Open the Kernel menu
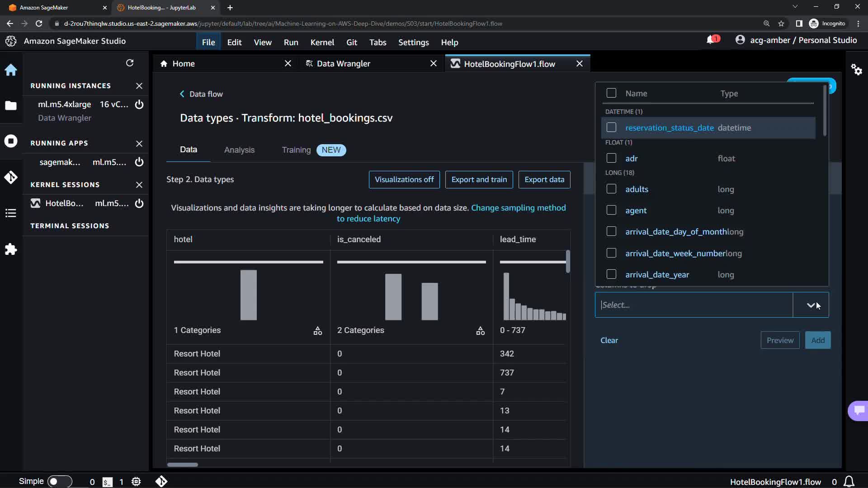This screenshot has width=868, height=488. [x=322, y=42]
